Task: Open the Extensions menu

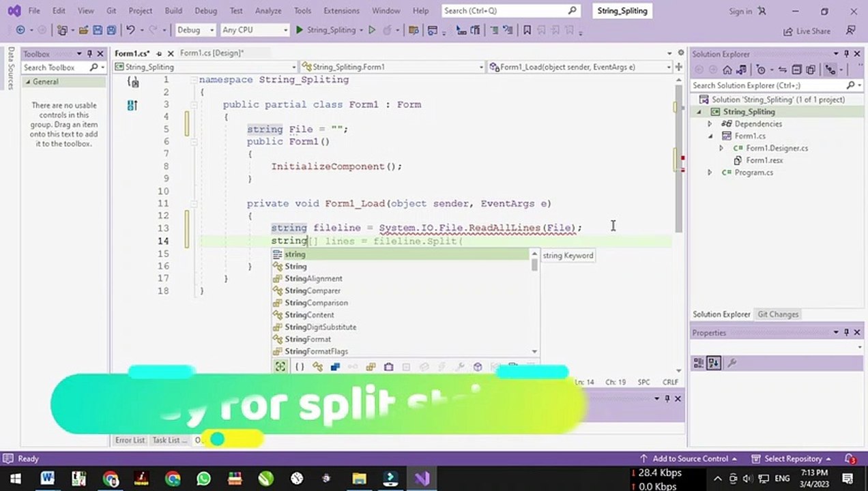Action: tap(341, 11)
